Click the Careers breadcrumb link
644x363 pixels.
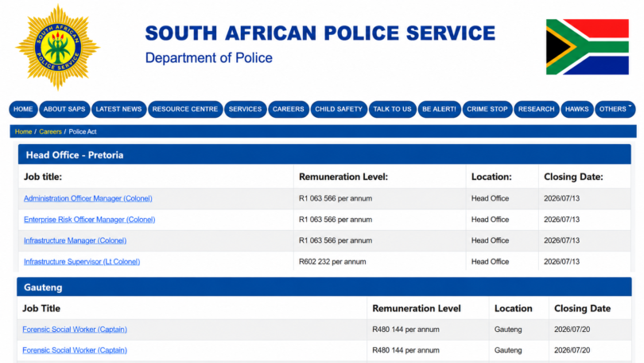[x=51, y=131]
